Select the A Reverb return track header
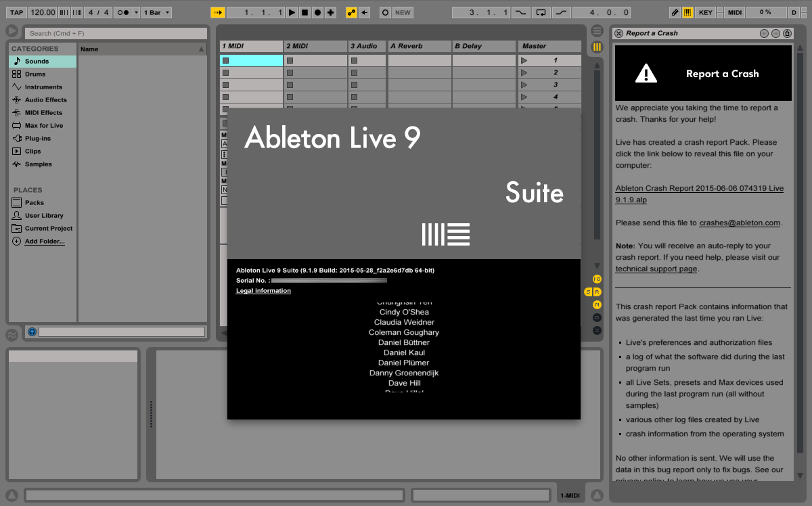 420,46
